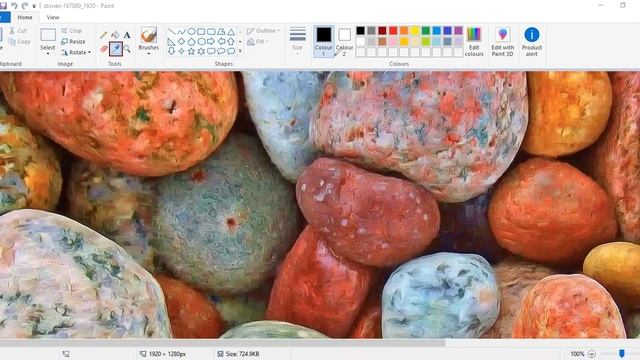Choose the Up arrow shape

231,42
